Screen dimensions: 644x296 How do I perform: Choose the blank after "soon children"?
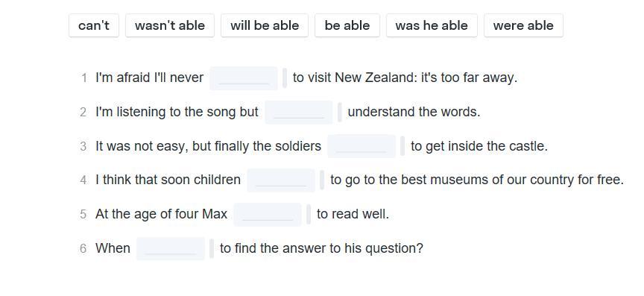click(281, 180)
